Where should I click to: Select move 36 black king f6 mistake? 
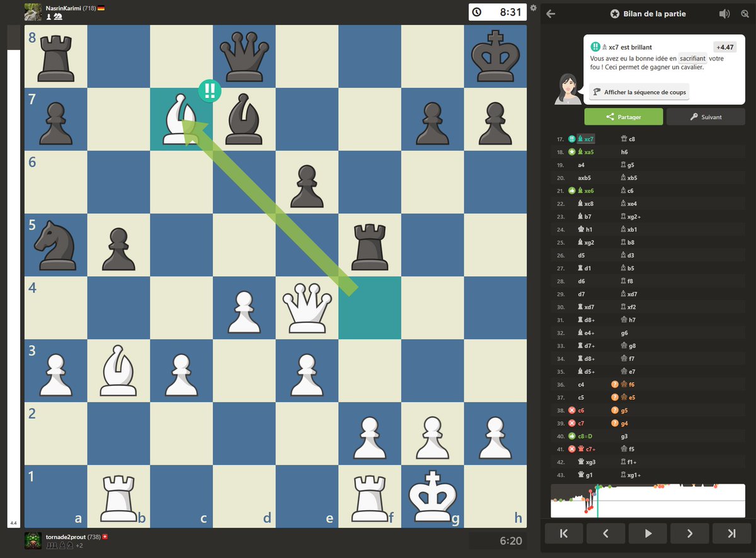pyautogui.click(x=627, y=385)
